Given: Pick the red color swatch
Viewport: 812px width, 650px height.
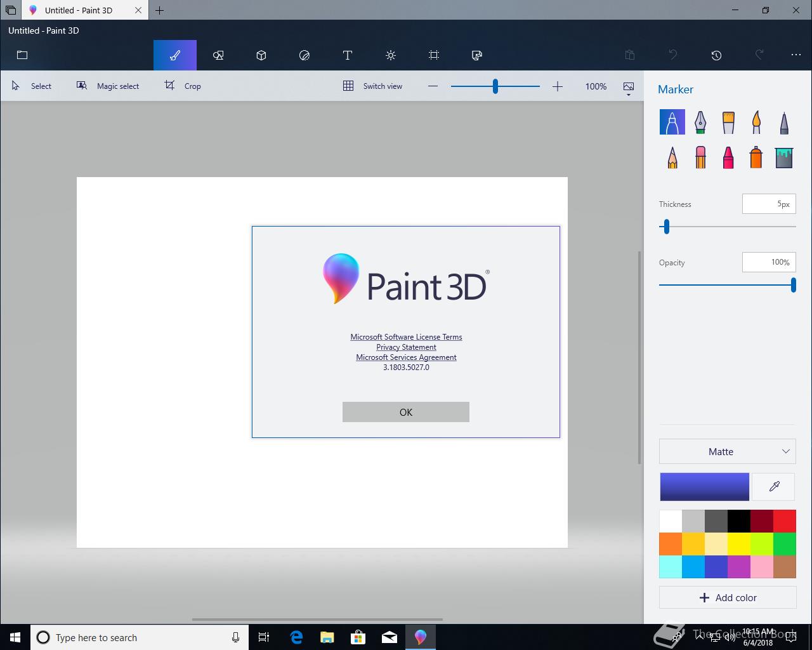Looking at the screenshot, I should 785,521.
